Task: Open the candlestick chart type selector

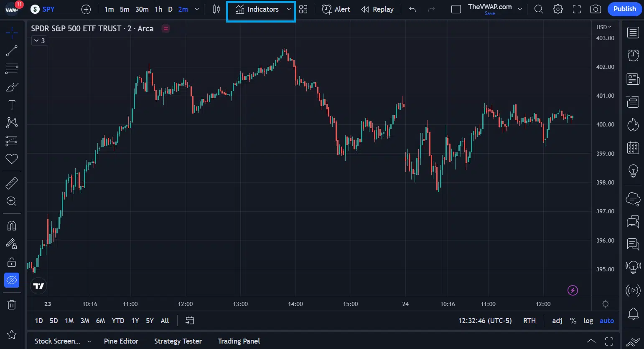Action: click(x=216, y=9)
